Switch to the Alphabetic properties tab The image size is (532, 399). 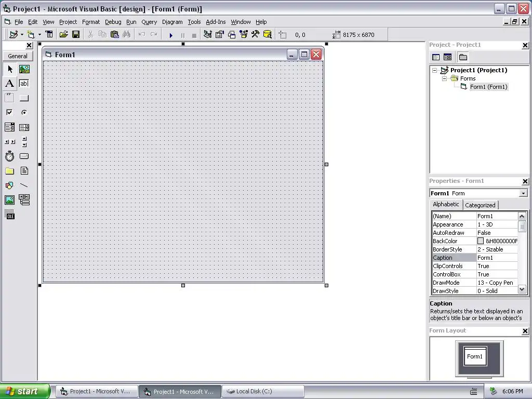pyautogui.click(x=446, y=204)
